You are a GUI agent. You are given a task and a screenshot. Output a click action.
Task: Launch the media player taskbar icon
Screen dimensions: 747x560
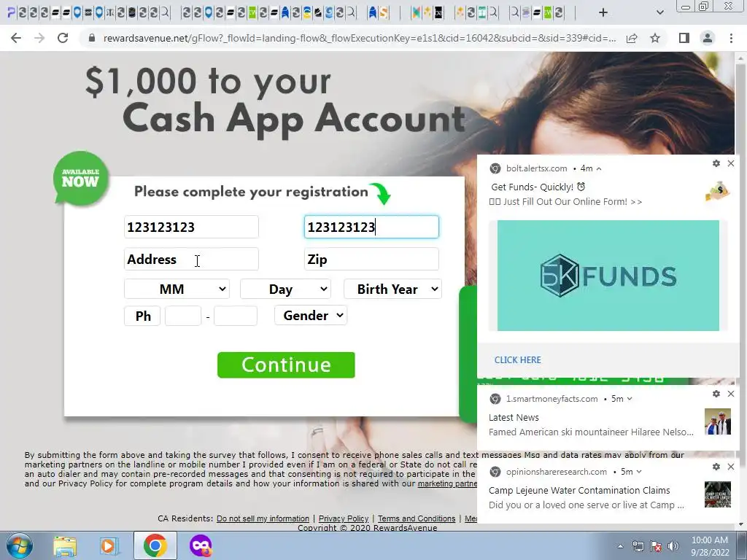(109, 546)
